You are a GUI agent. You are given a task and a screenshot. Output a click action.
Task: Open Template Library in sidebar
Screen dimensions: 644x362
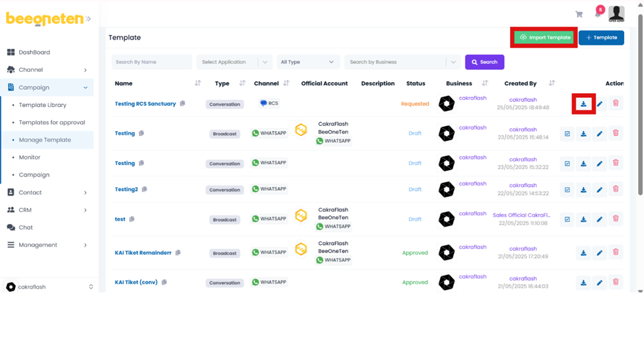pyautogui.click(x=43, y=105)
